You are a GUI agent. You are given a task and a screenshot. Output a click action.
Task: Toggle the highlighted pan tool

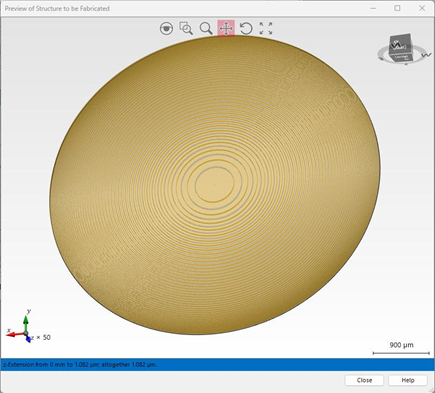click(x=226, y=28)
